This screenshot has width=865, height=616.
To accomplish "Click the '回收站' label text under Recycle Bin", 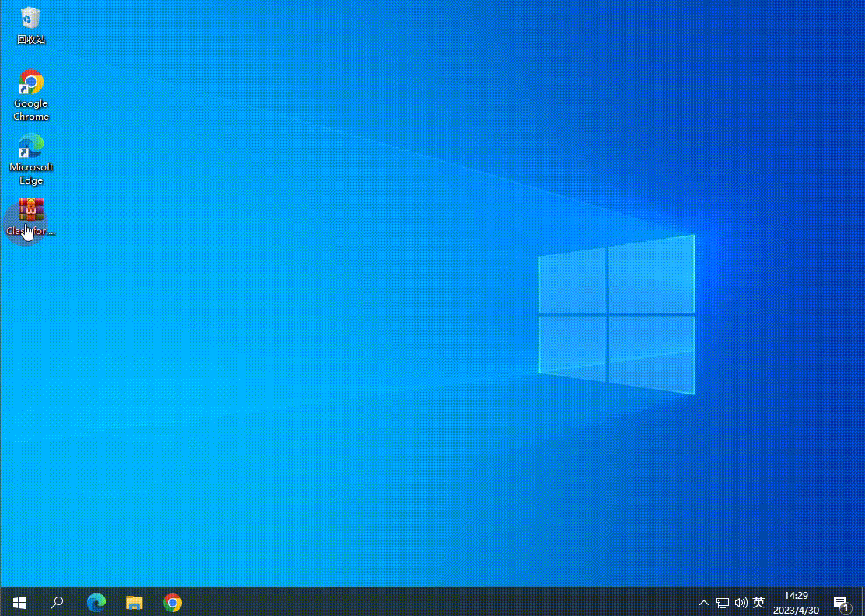I will [x=31, y=40].
